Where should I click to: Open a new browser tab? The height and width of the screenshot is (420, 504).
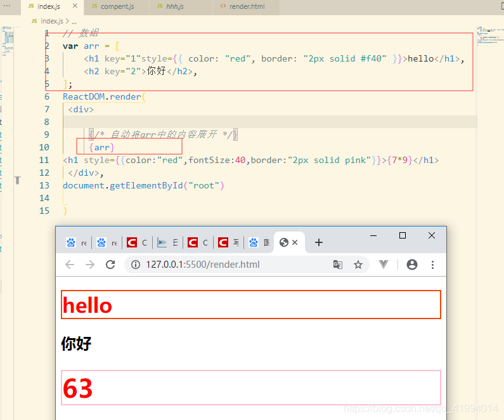pos(318,242)
